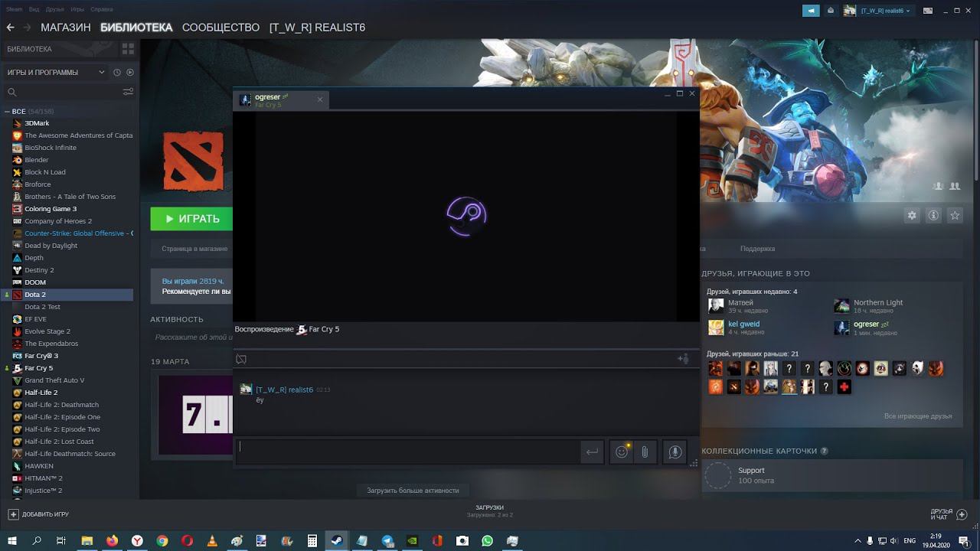Image resolution: width=980 pixels, height=551 pixels.
Task: Open the Друзья menu
Action: [55, 9]
